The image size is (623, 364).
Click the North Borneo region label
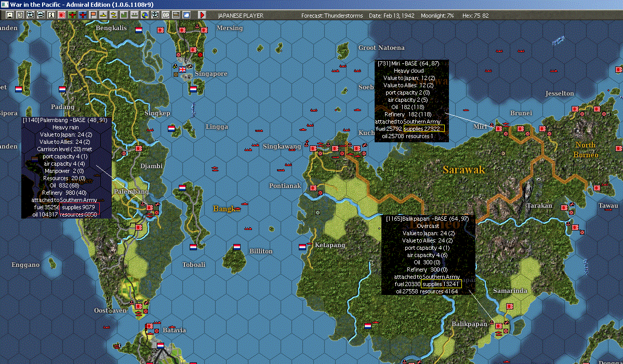586,150
